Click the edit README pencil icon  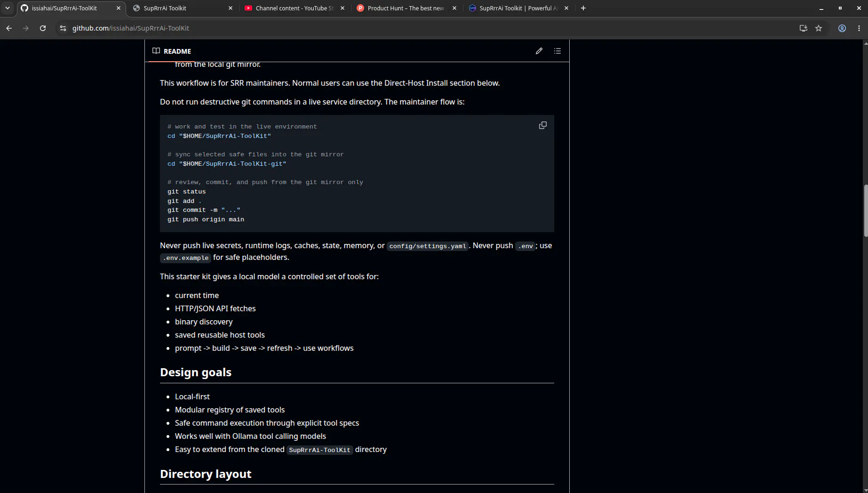[x=539, y=51]
